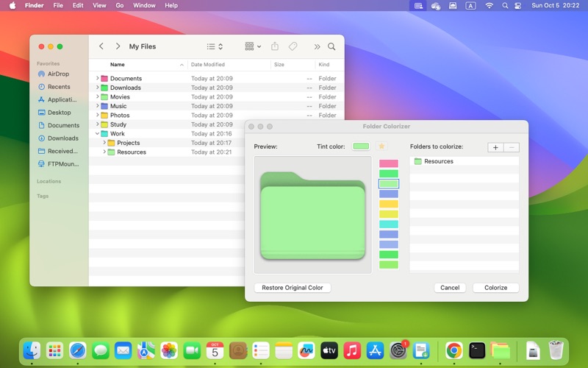This screenshot has width=588, height=368.
Task: Open the Go menu in menu bar
Action: [119, 5]
